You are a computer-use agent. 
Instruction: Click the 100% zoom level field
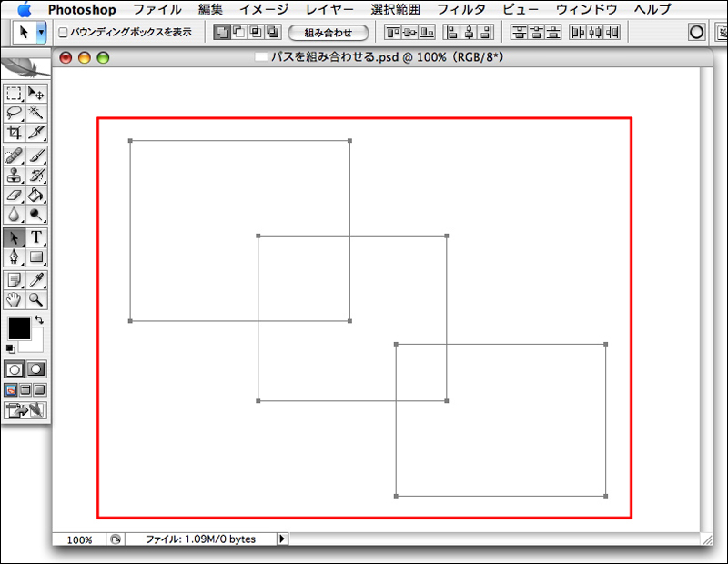pyautogui.click(x=79, y=539)
